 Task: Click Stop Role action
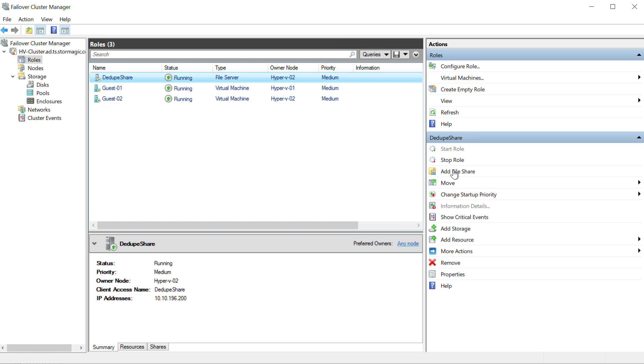452,160
